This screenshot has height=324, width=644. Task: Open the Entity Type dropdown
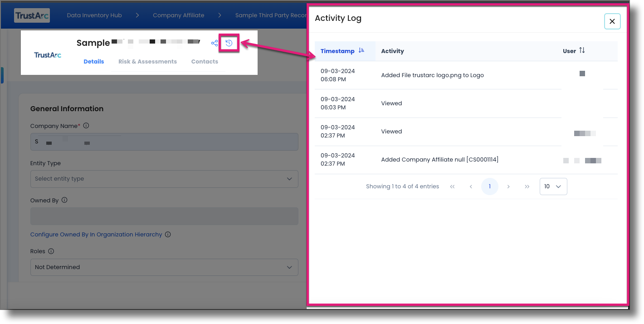pyautogui.click(x=164, y=179)
